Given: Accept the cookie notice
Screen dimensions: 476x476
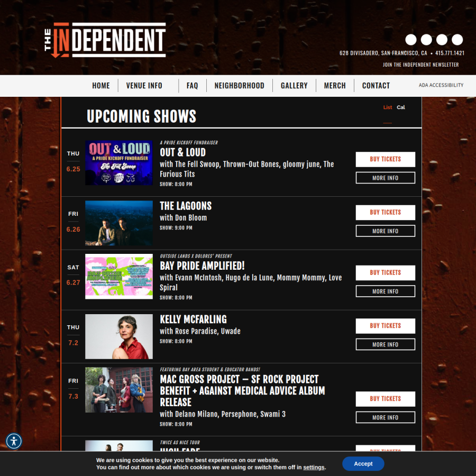Looking at the screenshot, I should click(x=363, y=464).
